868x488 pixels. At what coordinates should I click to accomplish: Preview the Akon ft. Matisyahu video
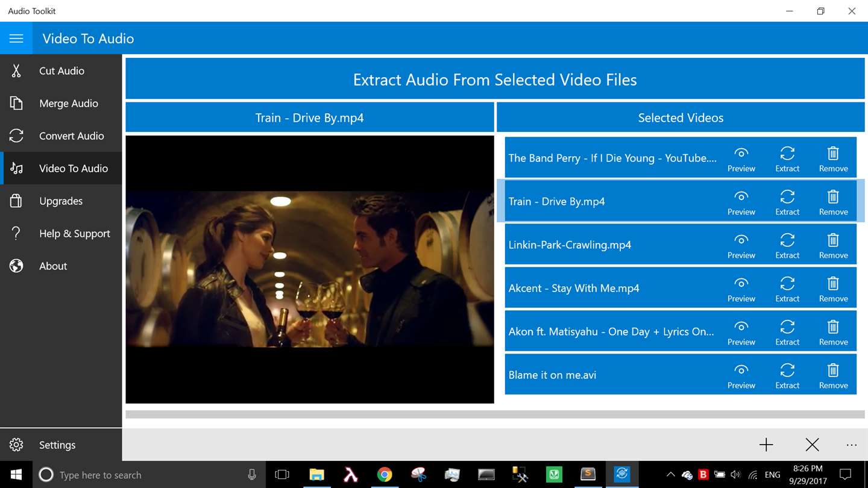coord(741,333)
